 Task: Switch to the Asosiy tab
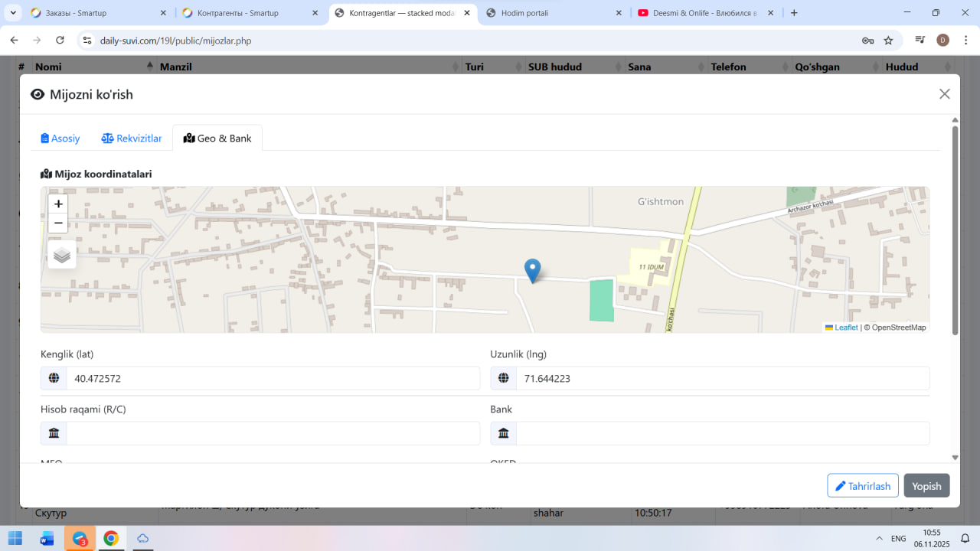click(60, 139)
